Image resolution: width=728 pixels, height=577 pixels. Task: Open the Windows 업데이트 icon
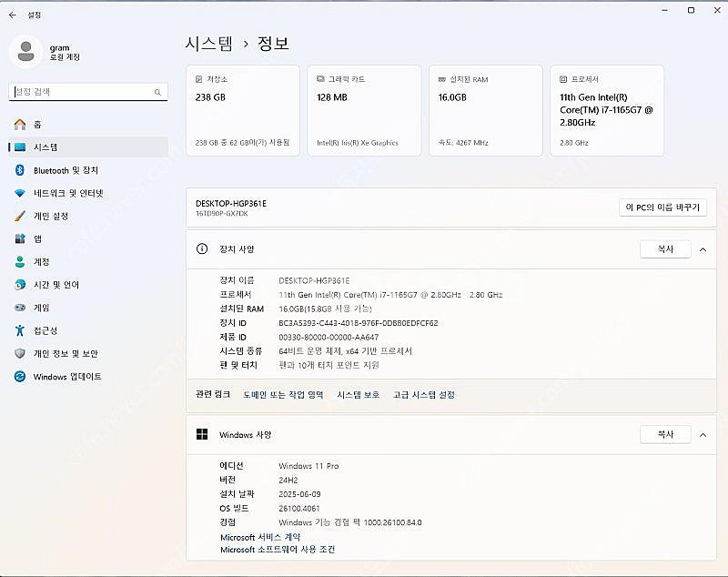pyautogui.click(x=20, y=377)
